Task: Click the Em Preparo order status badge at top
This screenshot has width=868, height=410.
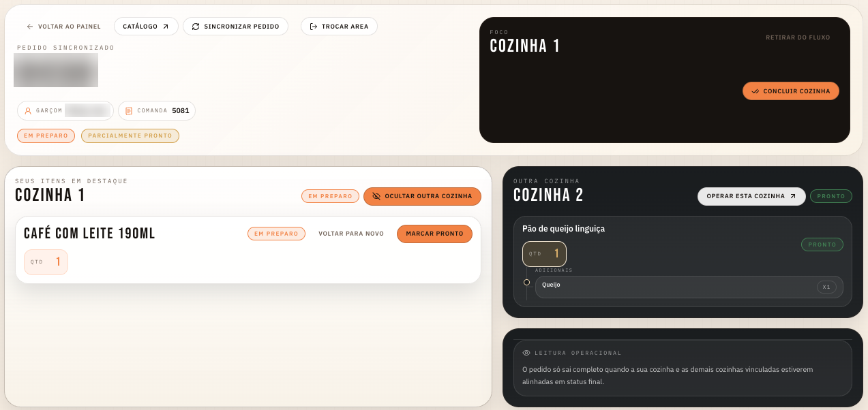Action: coord(46,136)
